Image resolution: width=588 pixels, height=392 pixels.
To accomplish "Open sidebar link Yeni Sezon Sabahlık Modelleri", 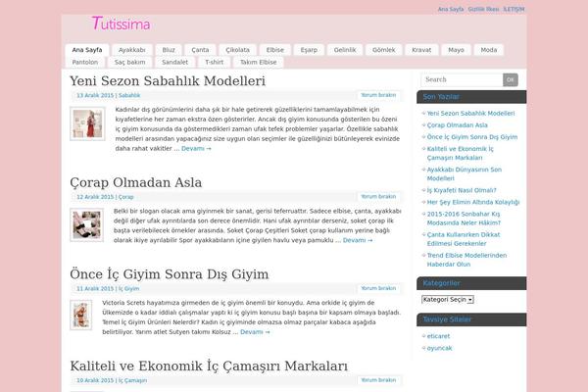I will [470, 114].
